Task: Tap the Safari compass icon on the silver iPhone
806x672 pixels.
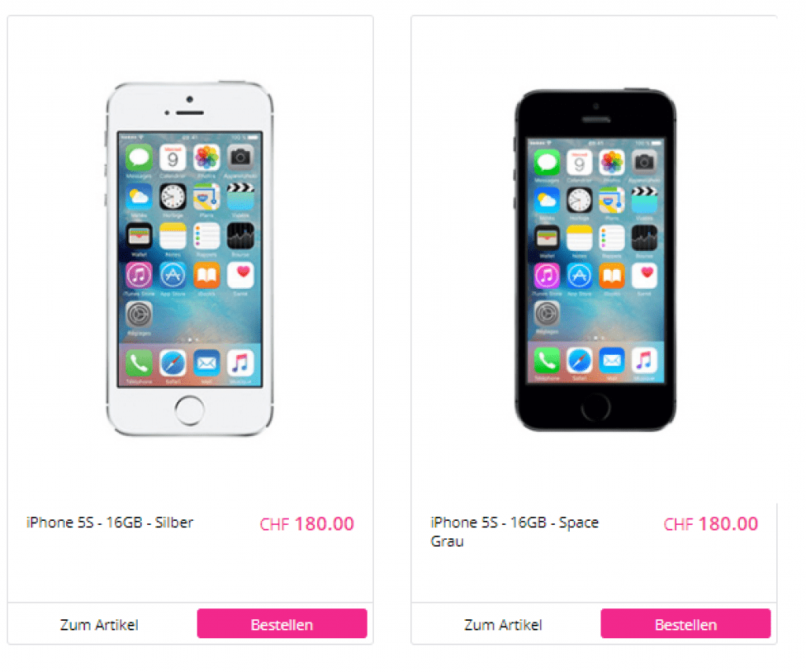Action: (x=172, y=364)
